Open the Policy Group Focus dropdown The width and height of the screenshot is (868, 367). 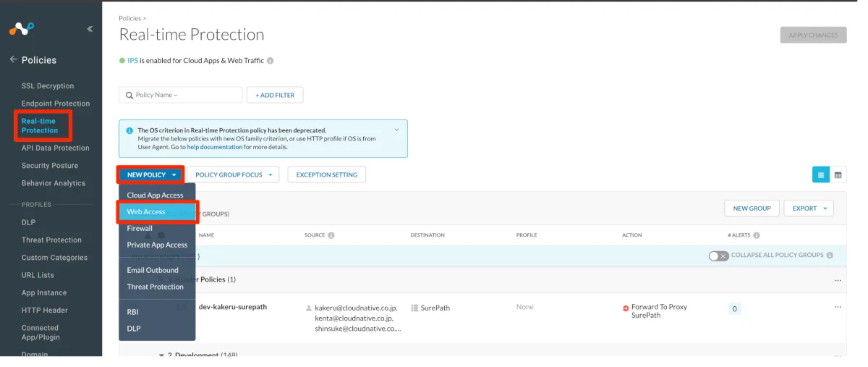(x=233, y=174)
